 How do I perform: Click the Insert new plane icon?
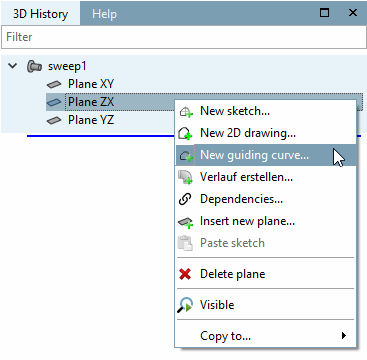pos(186,222)
